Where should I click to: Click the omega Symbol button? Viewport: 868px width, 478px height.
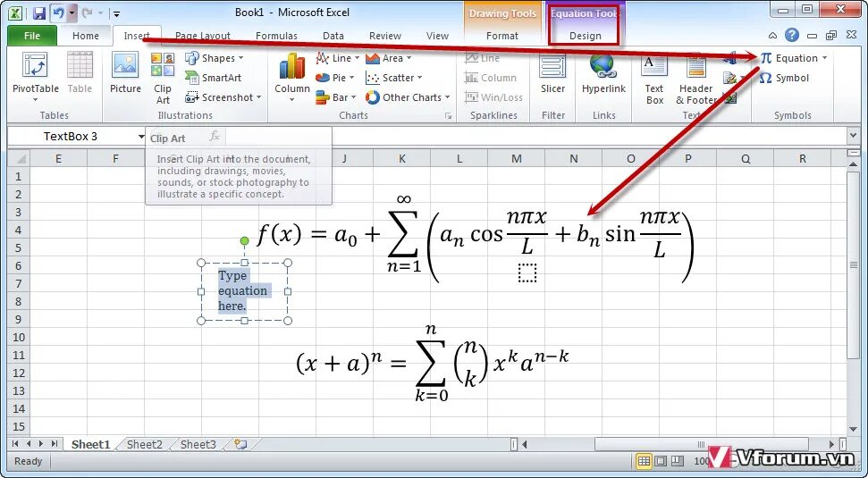coord(785,78)
